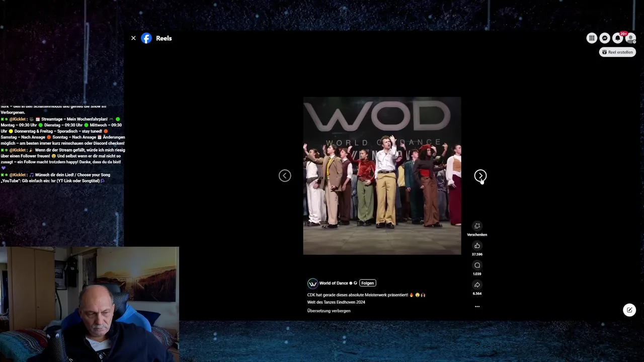Open comments with the speech bubble icon
Image resolution: width=644 pixels, height=362 pixels.
(477, 265)
